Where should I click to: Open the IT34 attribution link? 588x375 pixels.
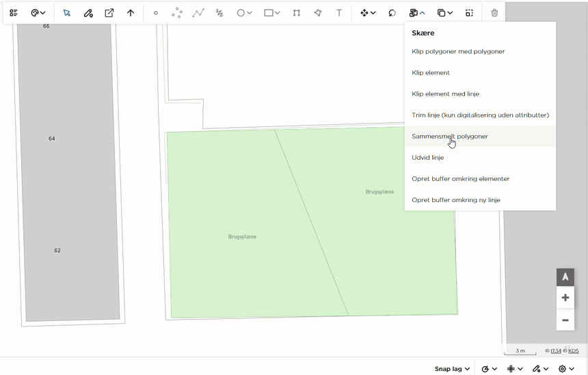click(x=556, y=351)
